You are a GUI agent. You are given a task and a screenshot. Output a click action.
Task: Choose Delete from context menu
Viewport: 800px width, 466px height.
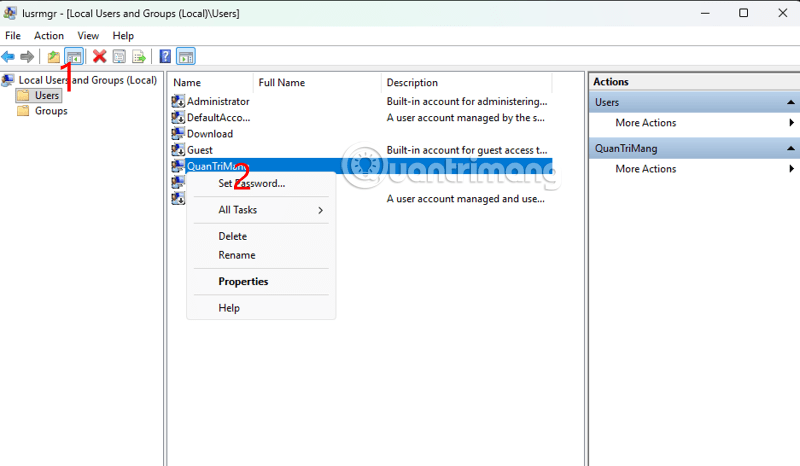click(x=261, y=236)
